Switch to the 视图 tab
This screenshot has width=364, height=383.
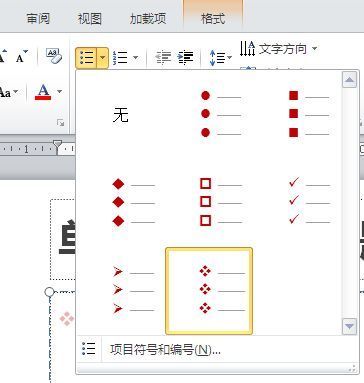pos(89,18)
